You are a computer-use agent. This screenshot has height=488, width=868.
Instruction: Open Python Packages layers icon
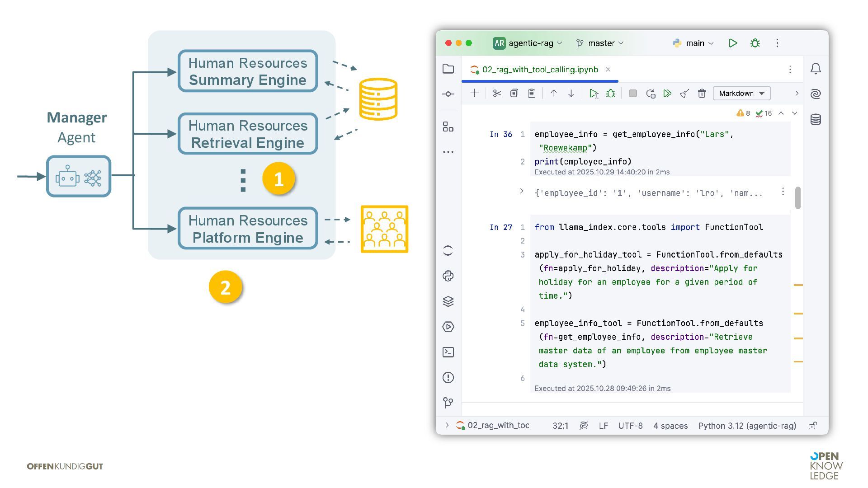tap(448, 301)
